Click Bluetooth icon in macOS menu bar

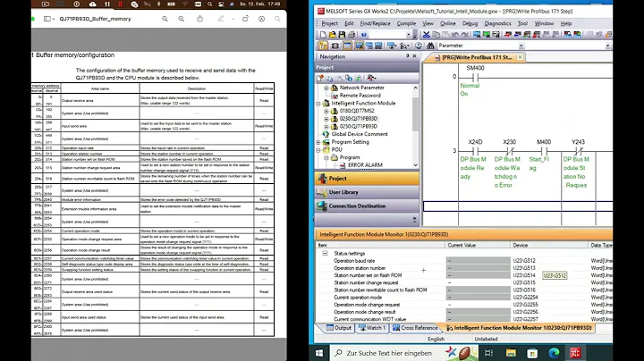[159, 4]
